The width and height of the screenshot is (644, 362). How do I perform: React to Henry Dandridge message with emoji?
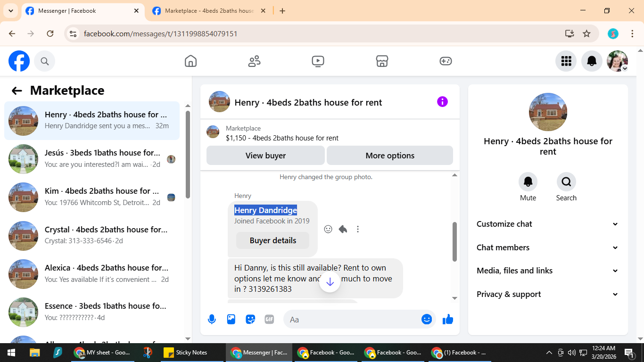328,229
